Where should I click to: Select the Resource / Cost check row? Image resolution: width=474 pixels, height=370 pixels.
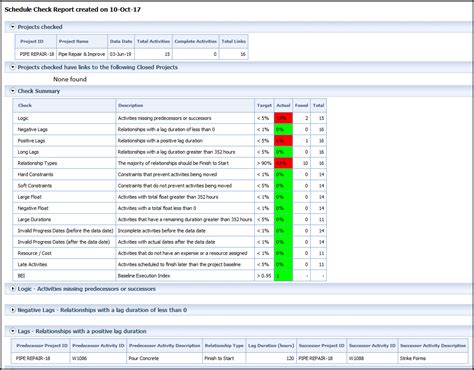(170, 253)
